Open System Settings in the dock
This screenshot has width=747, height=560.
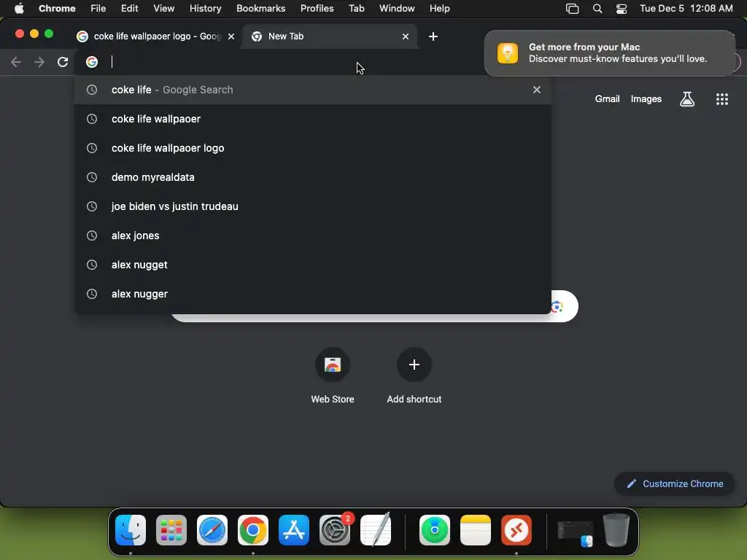[334, 530]
